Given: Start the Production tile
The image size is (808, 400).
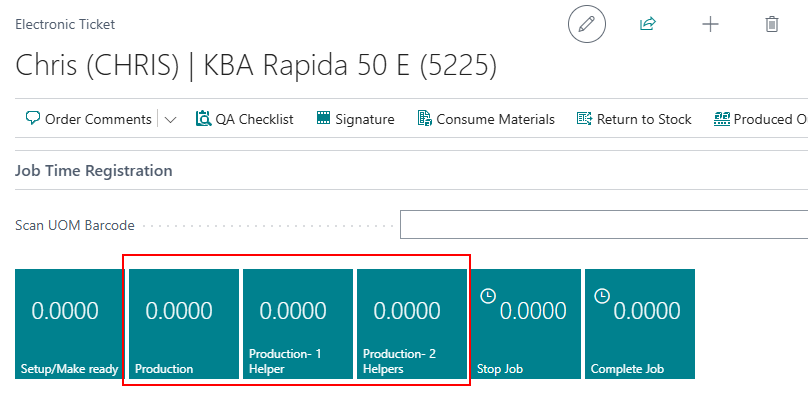Looking at the screenshot, I should pyautogui.click(x=184, y=324).
